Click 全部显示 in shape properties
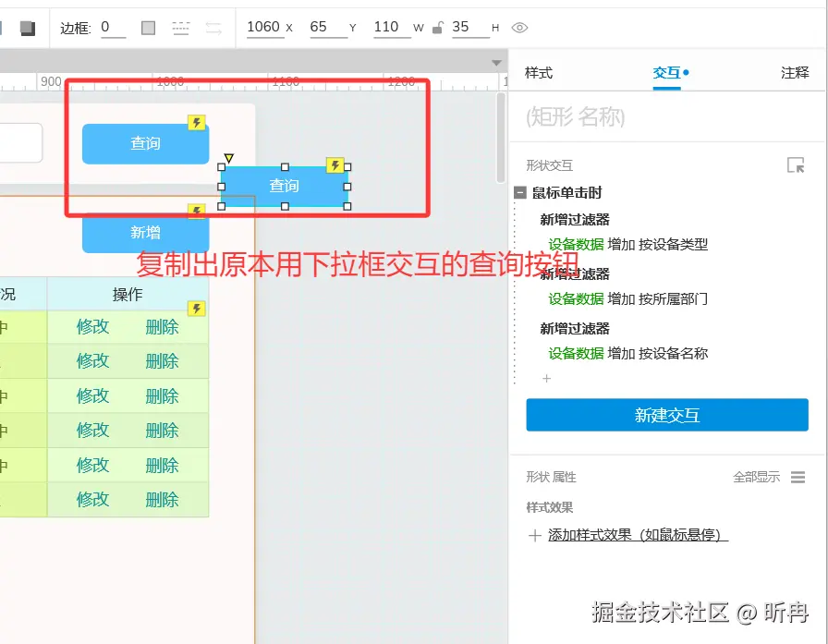The height and width of the screenshot is (644, 828). pyautogui.click(x=756, y=477)
